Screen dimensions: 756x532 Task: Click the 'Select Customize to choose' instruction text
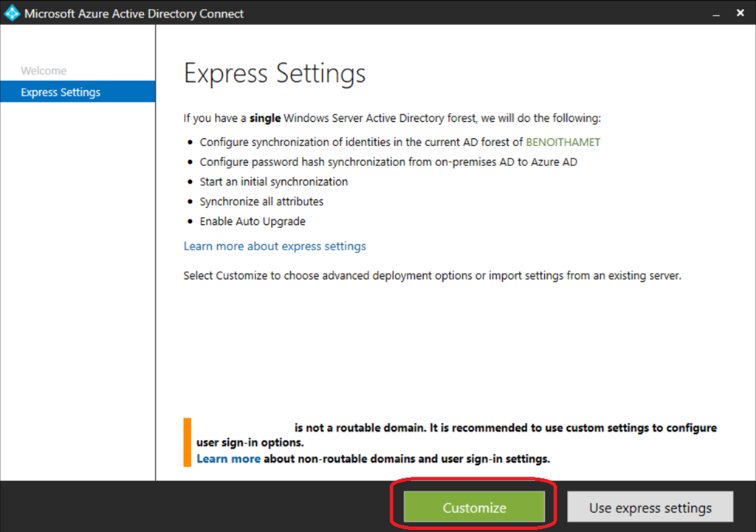tap(432, 275)
